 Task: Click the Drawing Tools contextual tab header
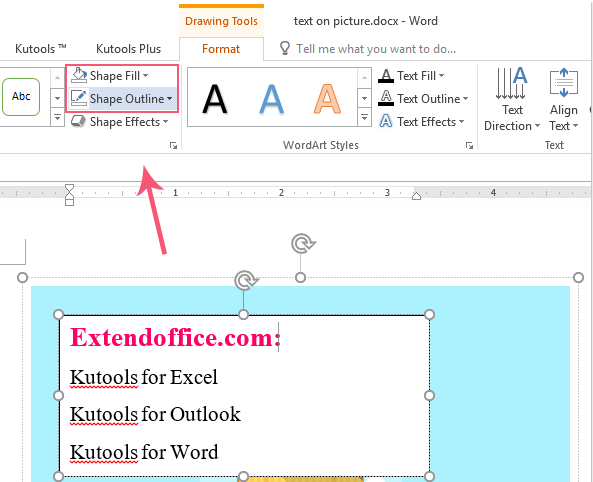click(x=221, y=21)
